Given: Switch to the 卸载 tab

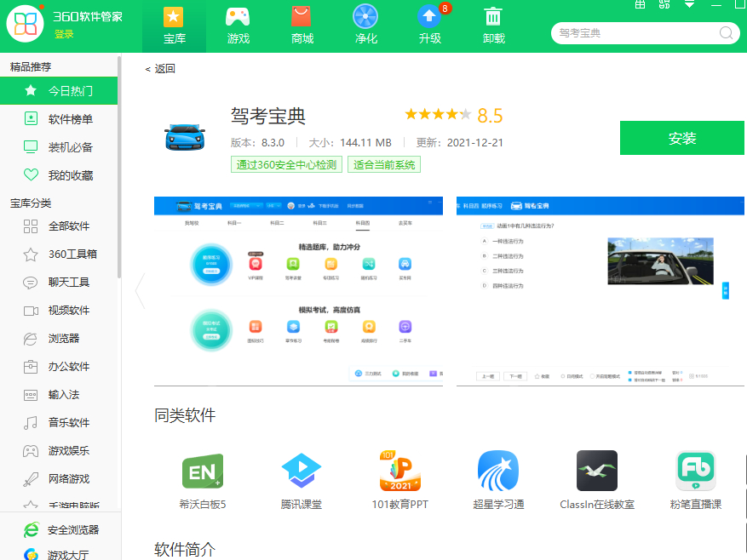Looking at the screenshot, I should click(x=493, y=26).
